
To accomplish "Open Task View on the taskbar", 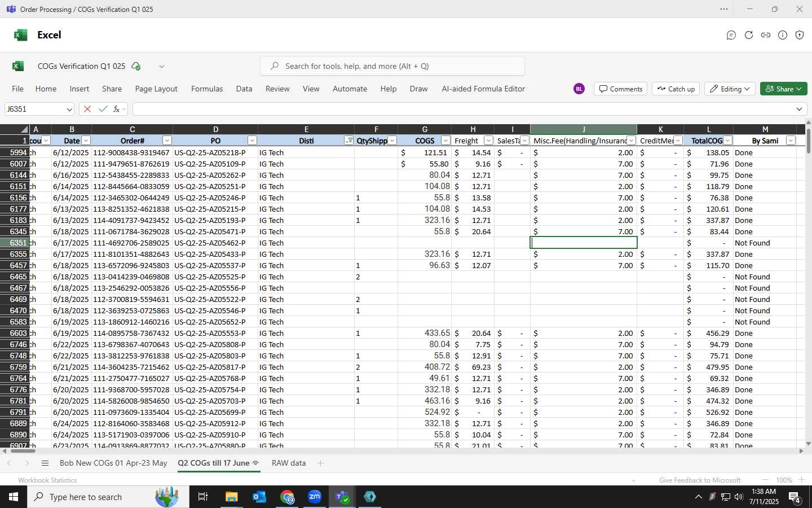I will tap(203, 497).
